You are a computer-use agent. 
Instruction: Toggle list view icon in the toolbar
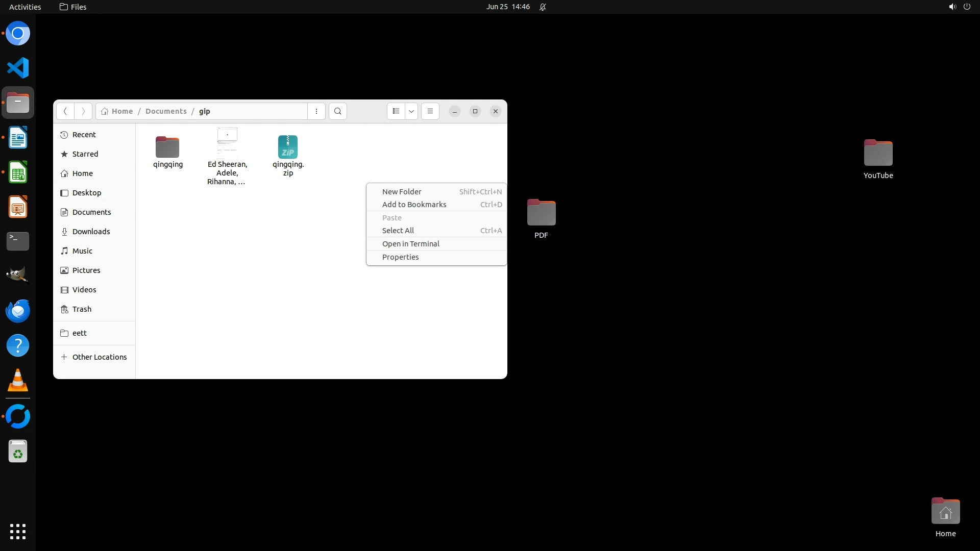pyautogui.click(x=396, y=111)
